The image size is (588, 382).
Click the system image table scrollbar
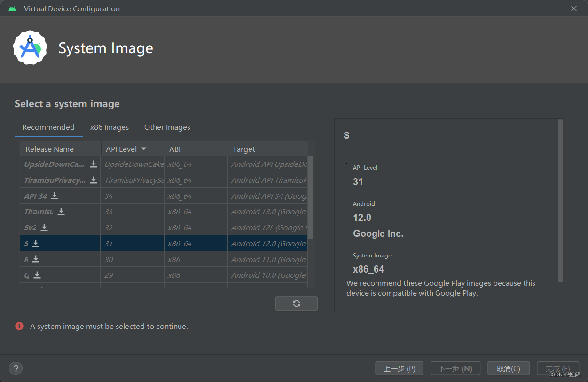[310, 197]
